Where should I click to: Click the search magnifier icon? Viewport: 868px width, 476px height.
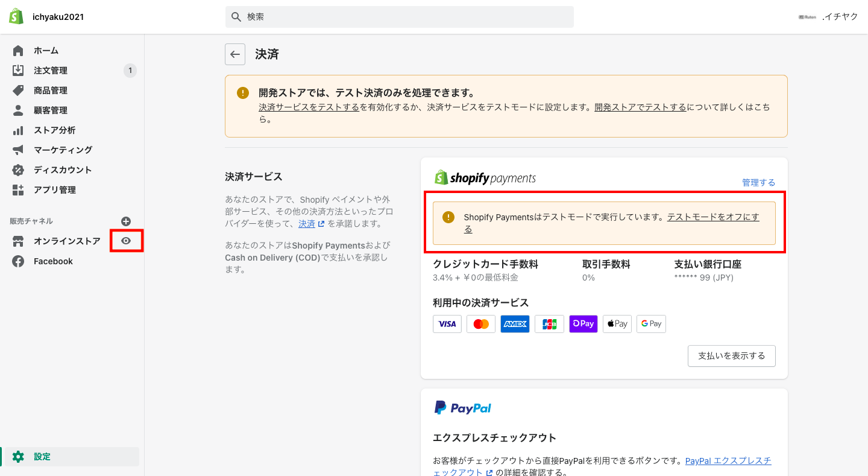click(236, 17)
